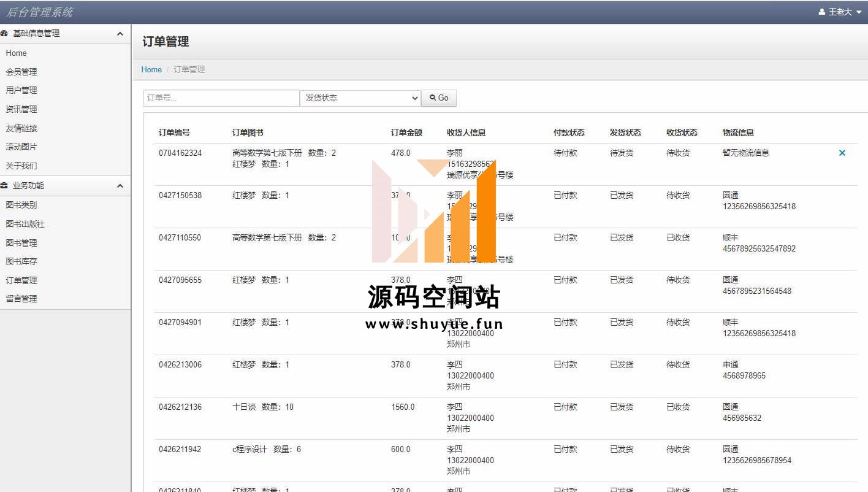868x492 pixels.
Task: Open the 发货状态 filter dropdown
Action: (360, 98)
